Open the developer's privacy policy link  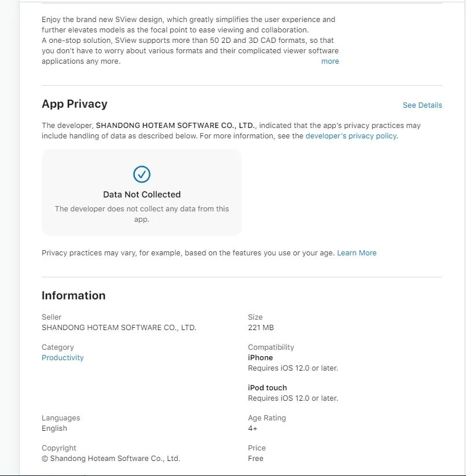[351, 136]
